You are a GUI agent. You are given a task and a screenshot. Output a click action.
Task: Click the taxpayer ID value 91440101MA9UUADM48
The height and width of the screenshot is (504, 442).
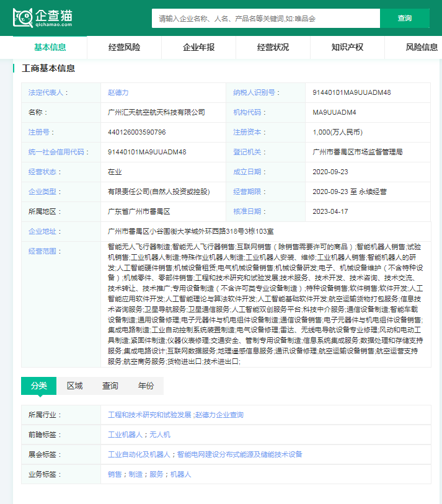tap(351, 92)
